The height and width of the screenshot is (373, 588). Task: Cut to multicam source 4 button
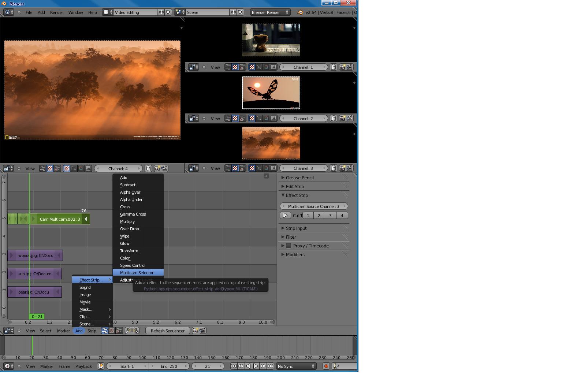coord(342,216)
